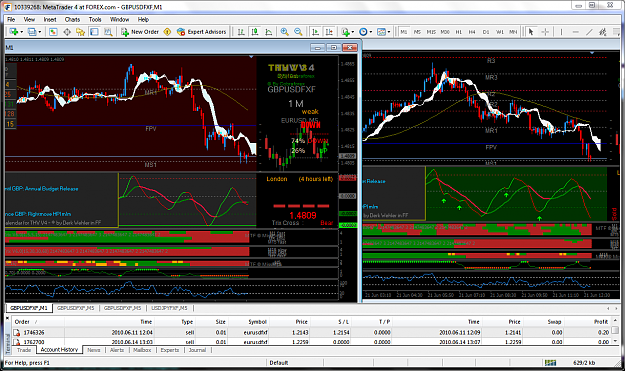The width and height of the screenshot is (625, 371).
Task: Open a new chart with toolbar icon
Action: coord(14,32)
